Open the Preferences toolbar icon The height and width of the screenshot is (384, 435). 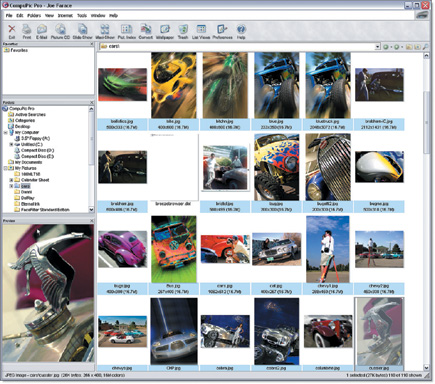(x=222, y=29)
